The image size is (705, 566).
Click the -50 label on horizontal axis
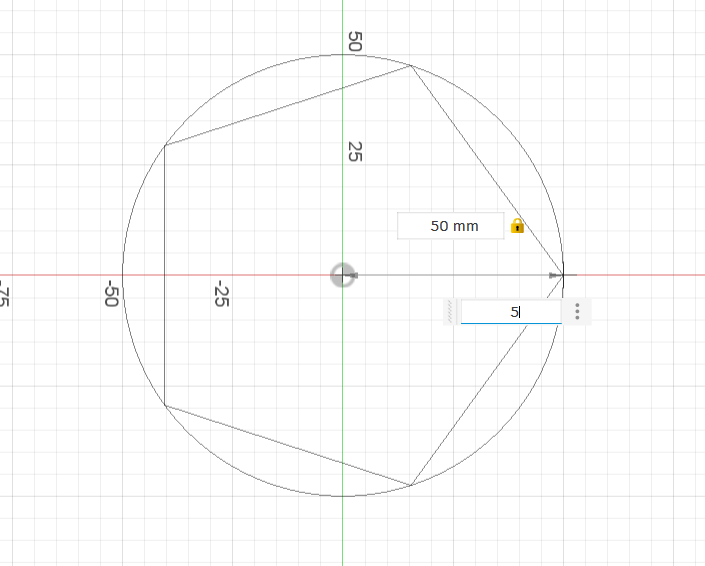(x=111, y=294)
